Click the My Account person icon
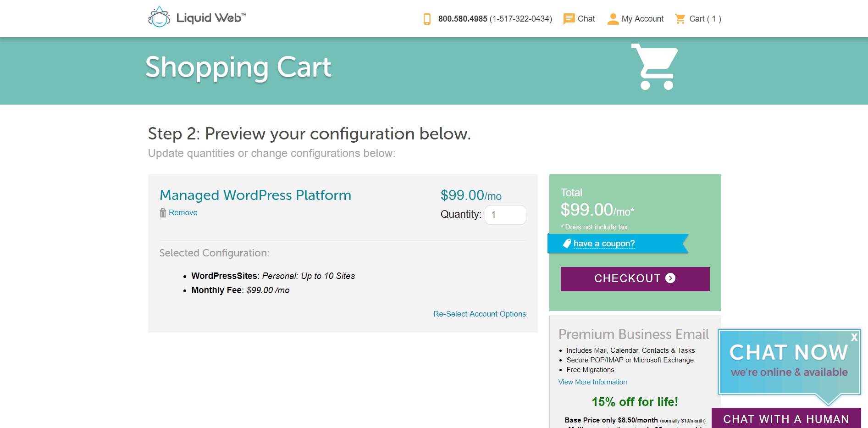Image resolution: width=868 pixels, height=428 pixels. (613, 19)
